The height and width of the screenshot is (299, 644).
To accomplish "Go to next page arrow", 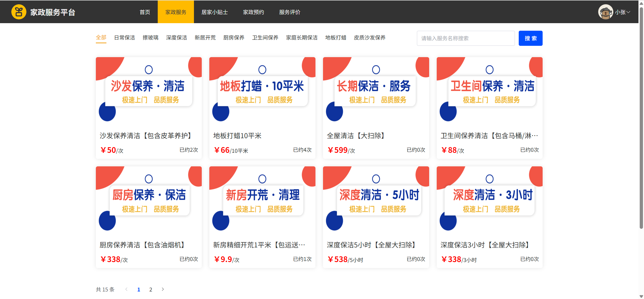I will (163, 289).
